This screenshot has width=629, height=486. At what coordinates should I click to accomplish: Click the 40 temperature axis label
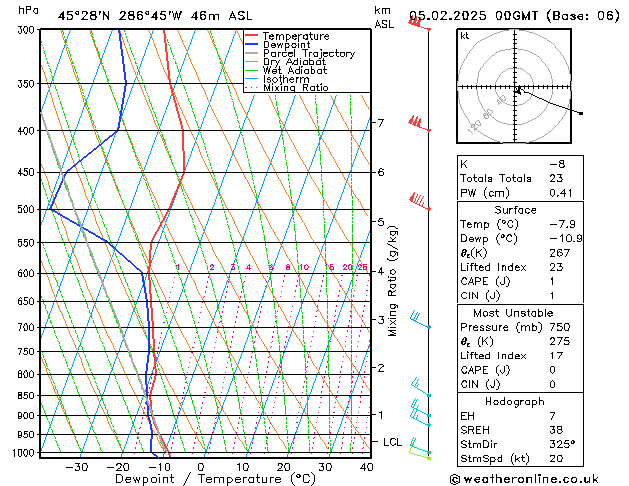(x=366, y=467)
